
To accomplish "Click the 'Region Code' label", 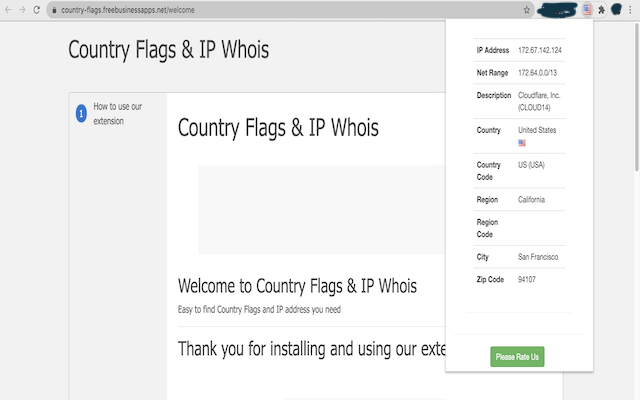I will tap(487, 228).
